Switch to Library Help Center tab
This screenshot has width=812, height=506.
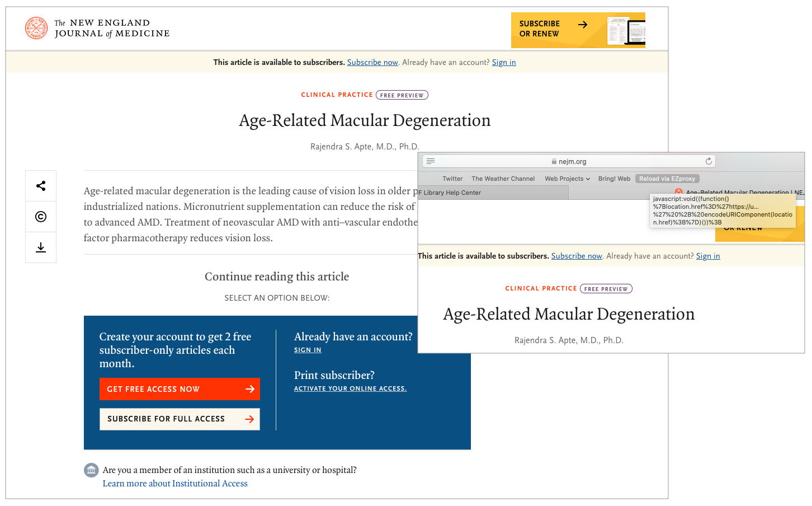[x=493, y=193]
